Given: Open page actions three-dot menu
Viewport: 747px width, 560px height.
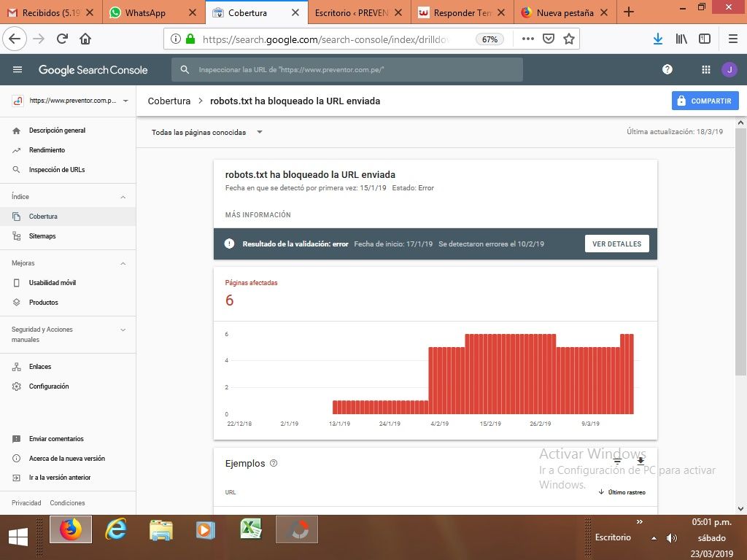Looking at the screenshot, I should pyautogui.click(x=528, y=39).
